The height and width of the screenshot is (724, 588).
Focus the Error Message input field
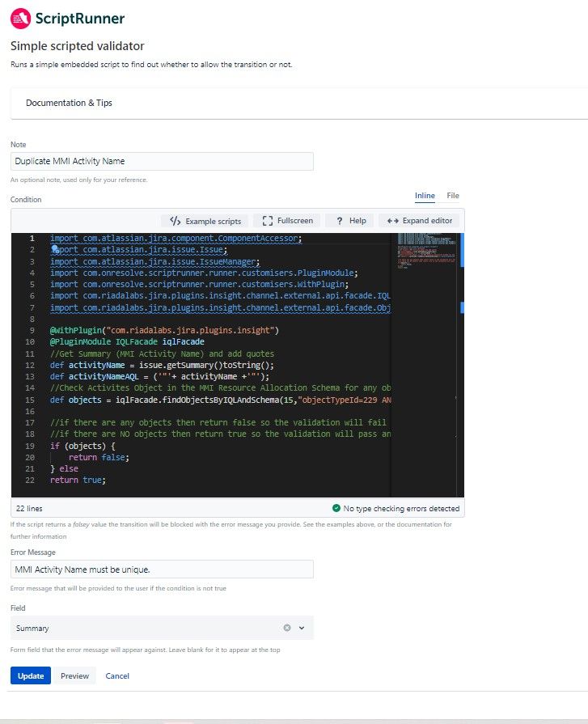[x=162, y=569]
